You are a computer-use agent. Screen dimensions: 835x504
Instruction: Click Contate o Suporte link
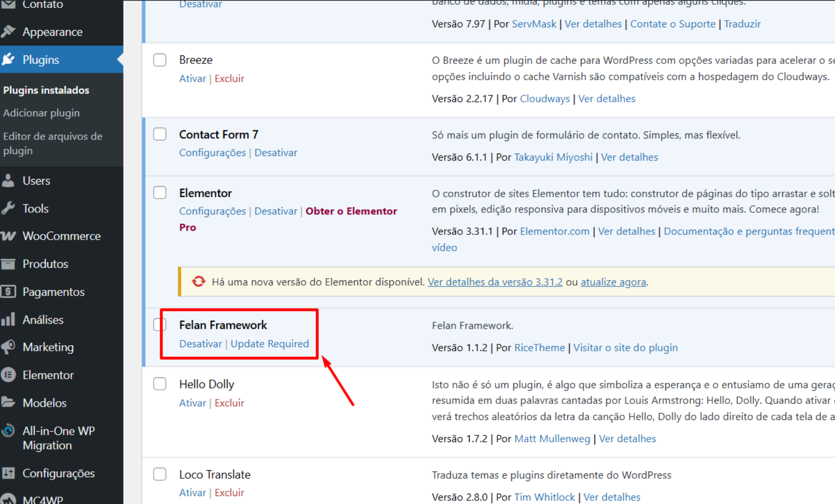click(x=673, y=24)
